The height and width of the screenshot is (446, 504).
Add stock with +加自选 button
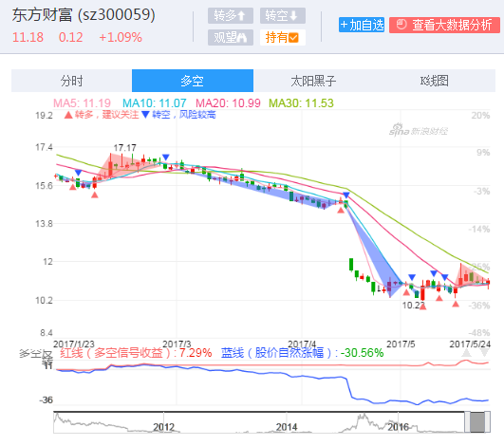click(x=362, y=25)
